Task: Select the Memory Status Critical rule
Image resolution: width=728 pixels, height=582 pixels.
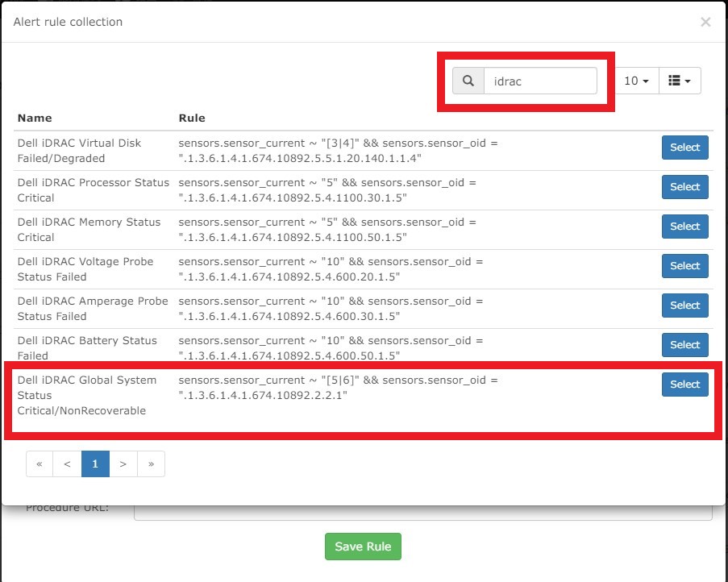Action: (x=684, y=227)
